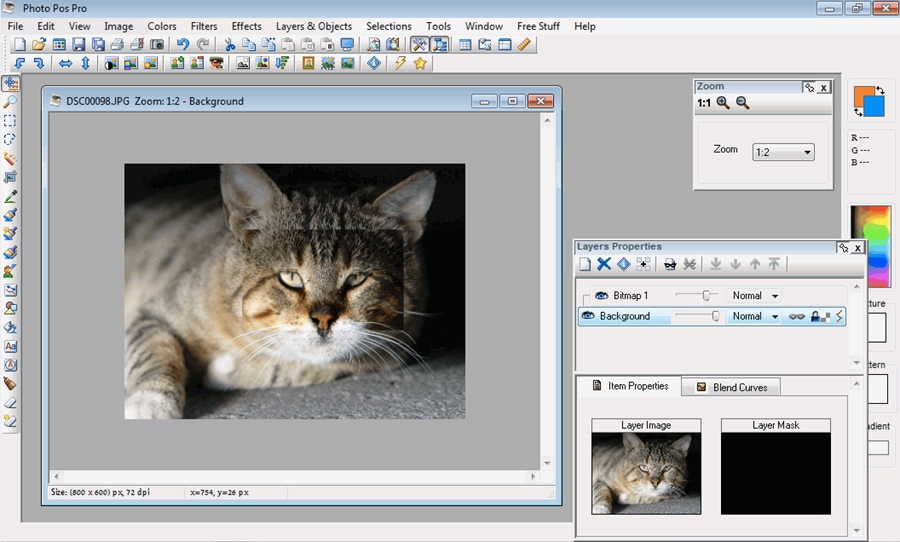Viewport: 900px width, 542px height.
Task: Toggle the layers panel button beside hammer icon
Action: point(440,44)
